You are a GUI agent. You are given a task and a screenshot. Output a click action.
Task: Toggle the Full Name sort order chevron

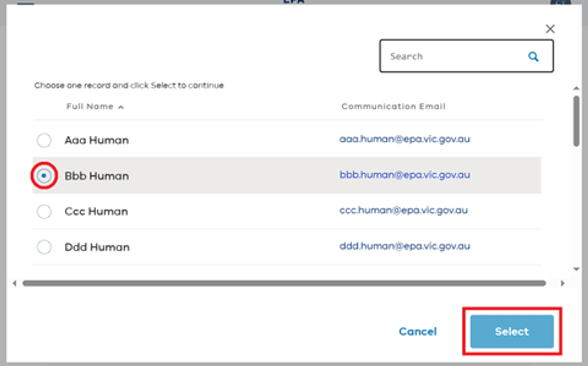coord(120,106)
